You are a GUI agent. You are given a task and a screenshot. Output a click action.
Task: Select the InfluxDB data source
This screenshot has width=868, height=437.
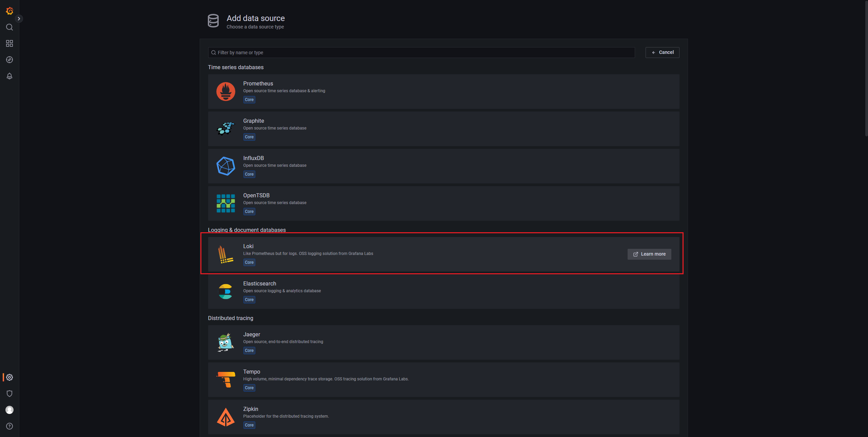(443, 166)
